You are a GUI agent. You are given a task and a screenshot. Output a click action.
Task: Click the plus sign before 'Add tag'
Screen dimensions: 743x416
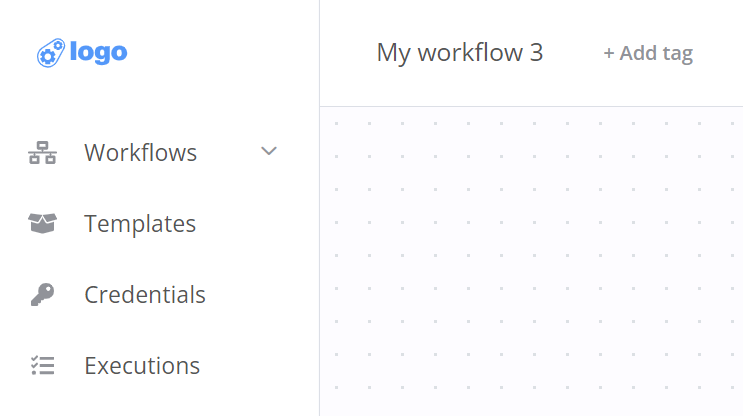[609, 54]
